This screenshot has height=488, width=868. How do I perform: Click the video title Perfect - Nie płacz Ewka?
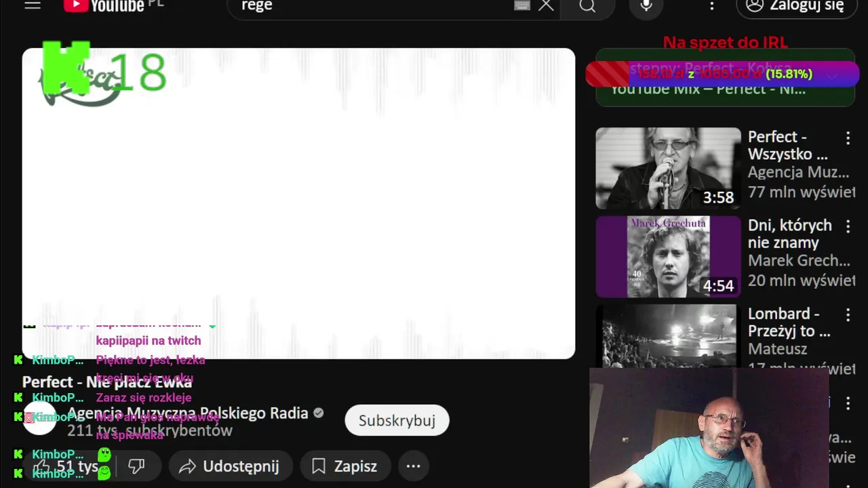[107, 382]
